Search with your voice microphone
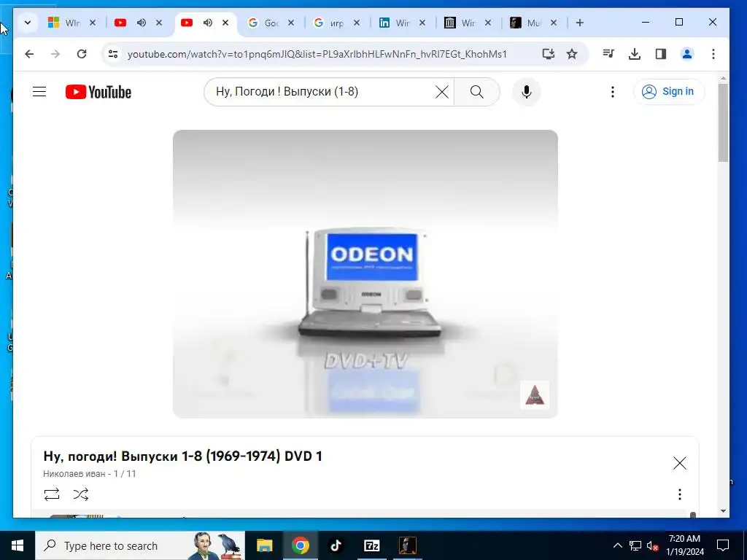 tap(527, 92)
